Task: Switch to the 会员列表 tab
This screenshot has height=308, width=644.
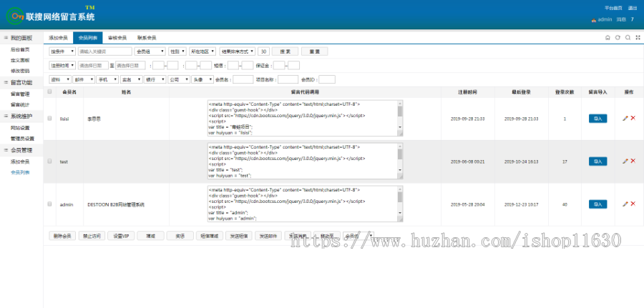Action: 88,38
